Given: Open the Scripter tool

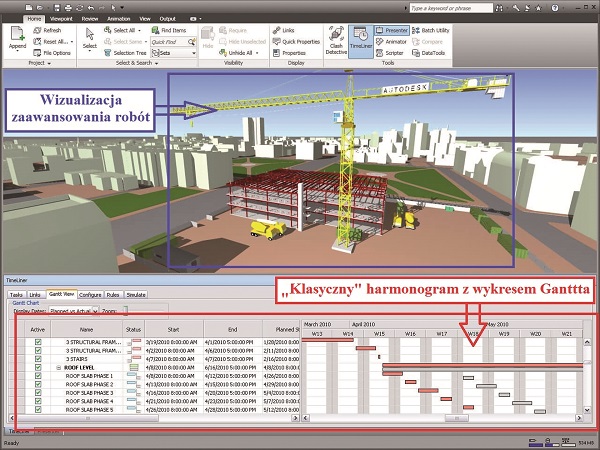Looking at the screenshot, I should click(390, 53).
